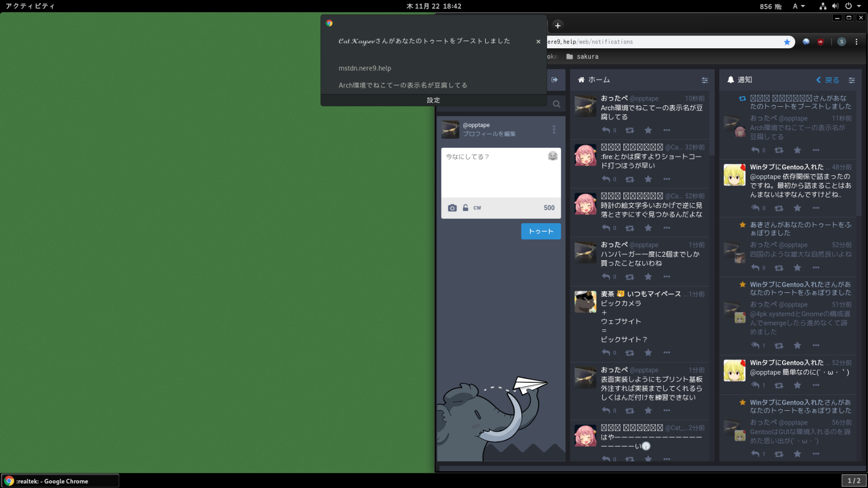
Task: Attach media using the camera icon
Action: coord(452,208)
